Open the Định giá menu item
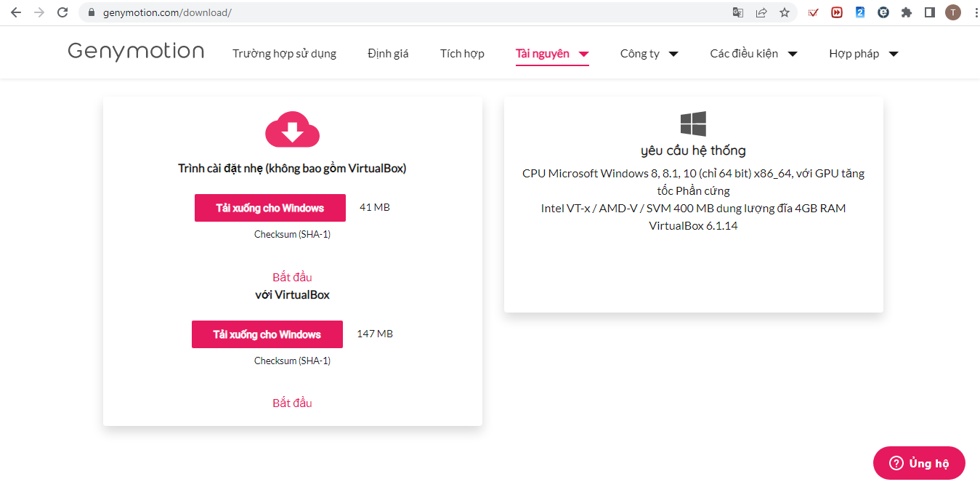 [388, 54]
